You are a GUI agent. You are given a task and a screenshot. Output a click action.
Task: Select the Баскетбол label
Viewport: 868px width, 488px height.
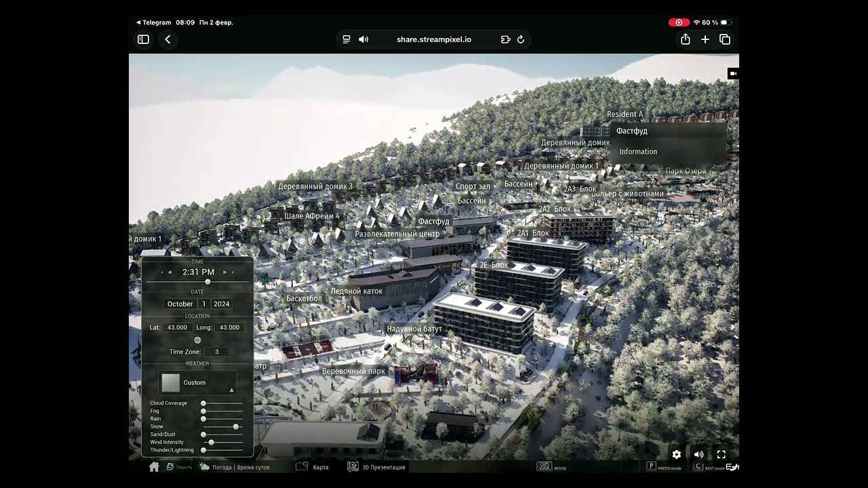(304, 299)
